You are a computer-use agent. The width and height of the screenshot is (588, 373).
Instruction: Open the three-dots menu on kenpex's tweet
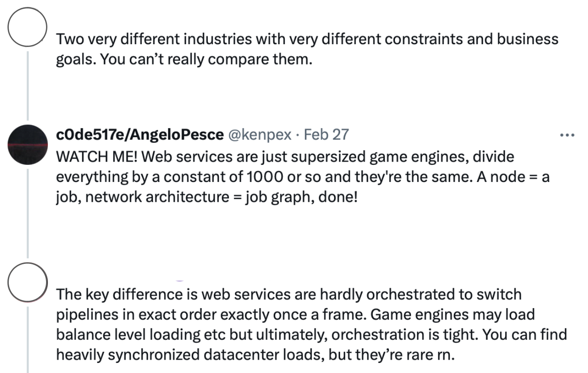(566, 135)
